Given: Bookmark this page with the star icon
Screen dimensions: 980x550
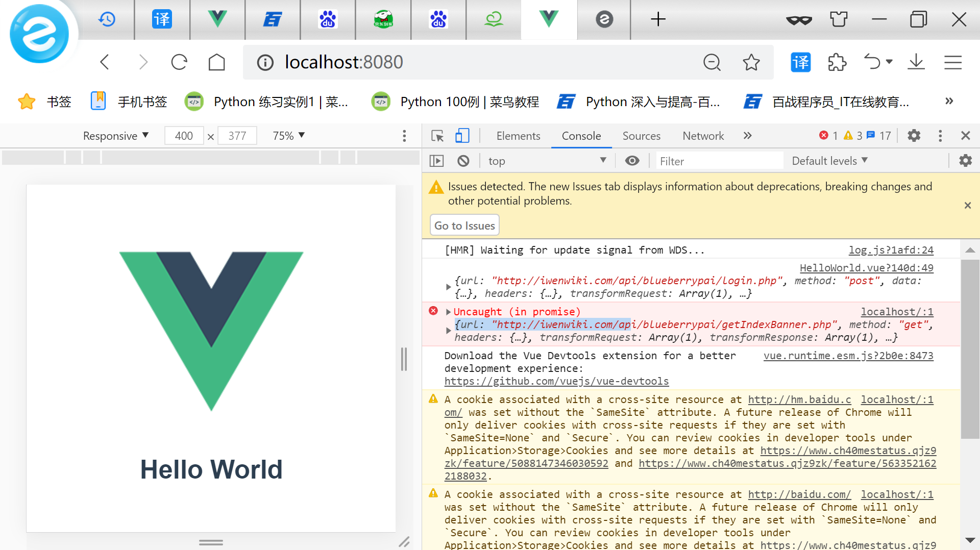Looking at the screenshot, I should pyautogui.click(x=751, y=62).
